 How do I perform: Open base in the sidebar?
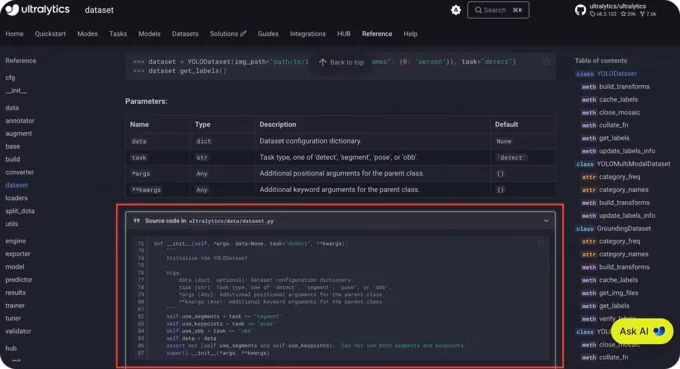point(13,147)
